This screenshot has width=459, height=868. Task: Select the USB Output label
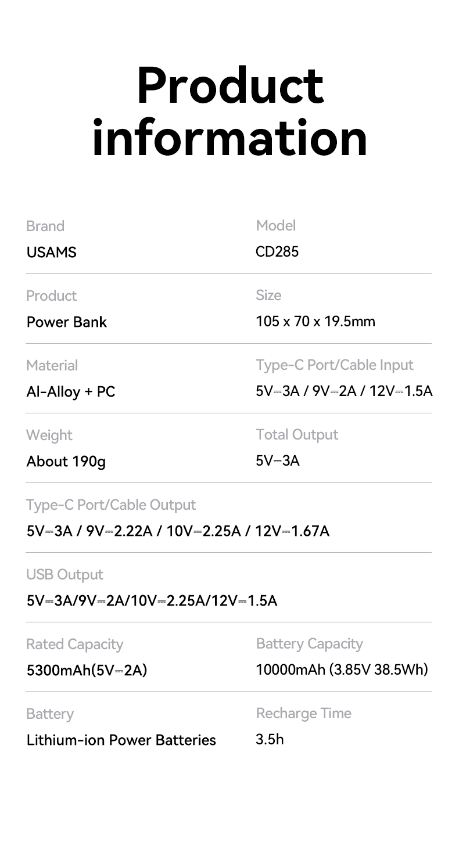coord(64,575)
